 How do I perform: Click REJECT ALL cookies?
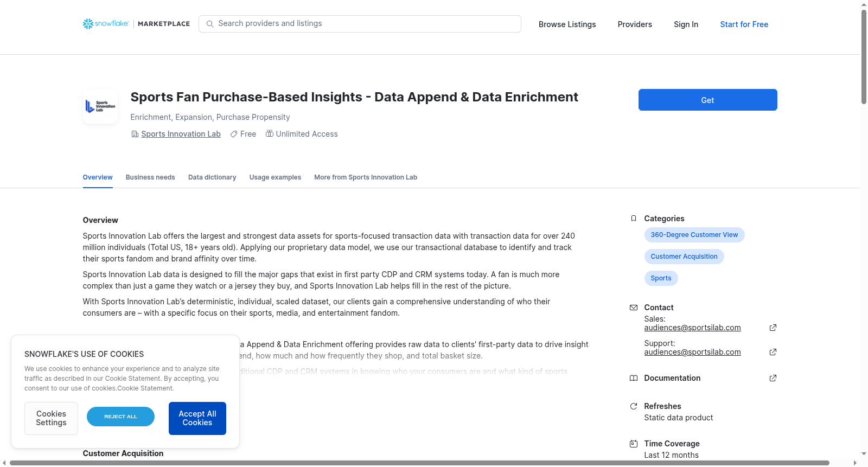120,417
